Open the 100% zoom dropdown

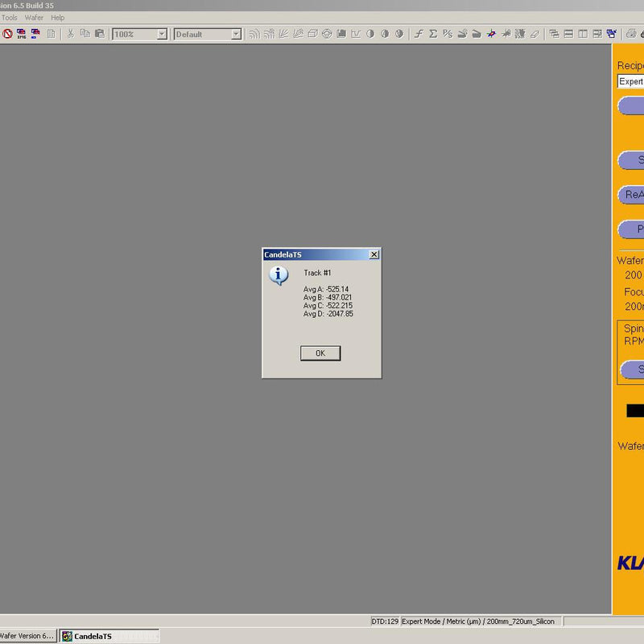coord(162,35)
